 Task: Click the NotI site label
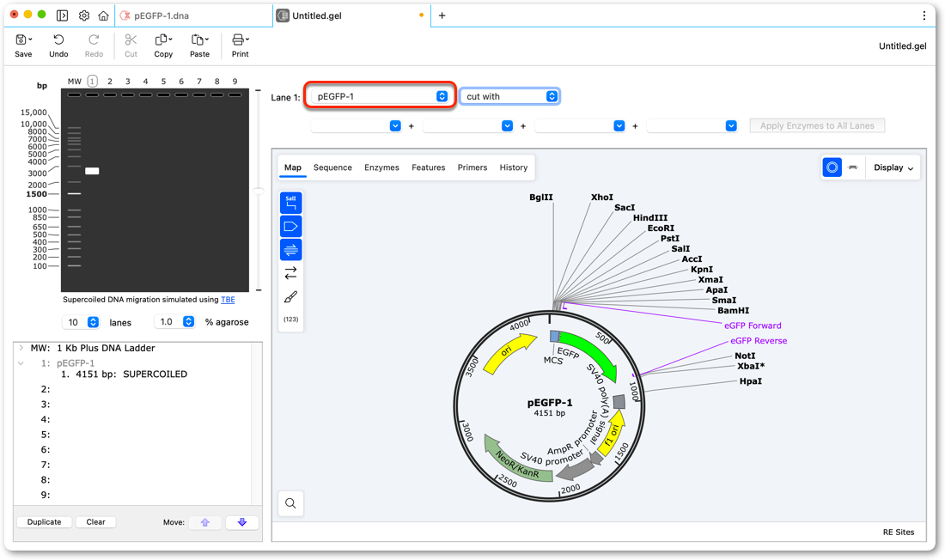click(x=745, y=356)
